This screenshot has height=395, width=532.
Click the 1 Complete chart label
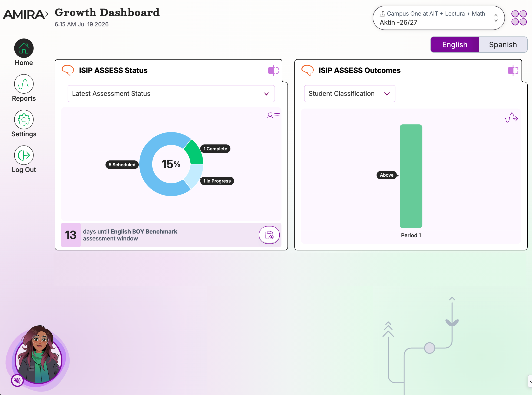pyautogui.click(x=215, y=149)
